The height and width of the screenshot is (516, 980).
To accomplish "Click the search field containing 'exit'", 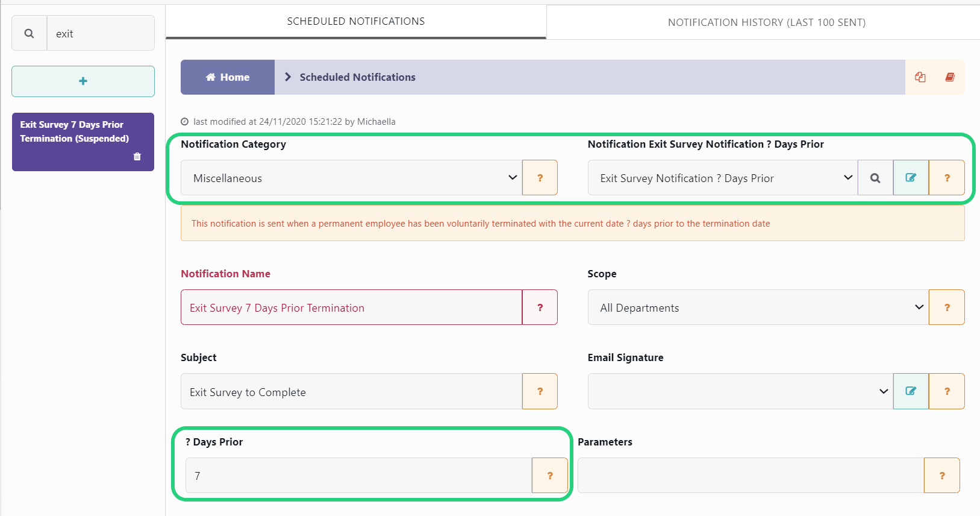I will tap(101, 33).
